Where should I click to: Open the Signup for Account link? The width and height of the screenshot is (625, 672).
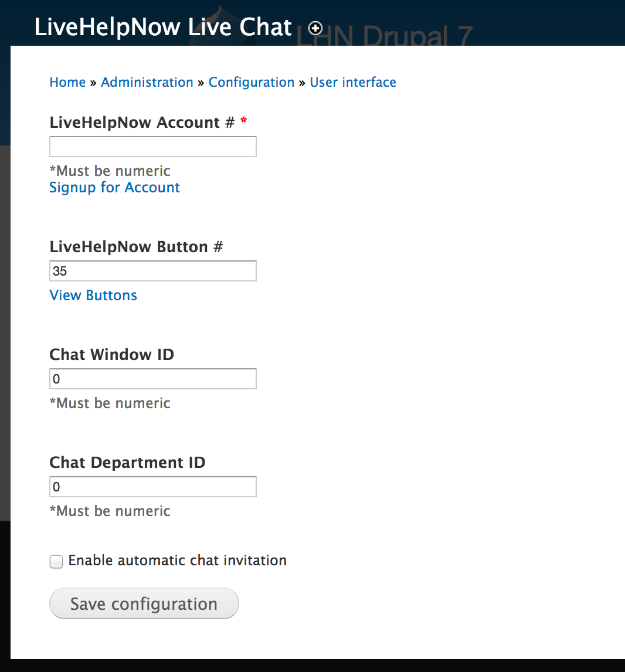click(114, 188)
